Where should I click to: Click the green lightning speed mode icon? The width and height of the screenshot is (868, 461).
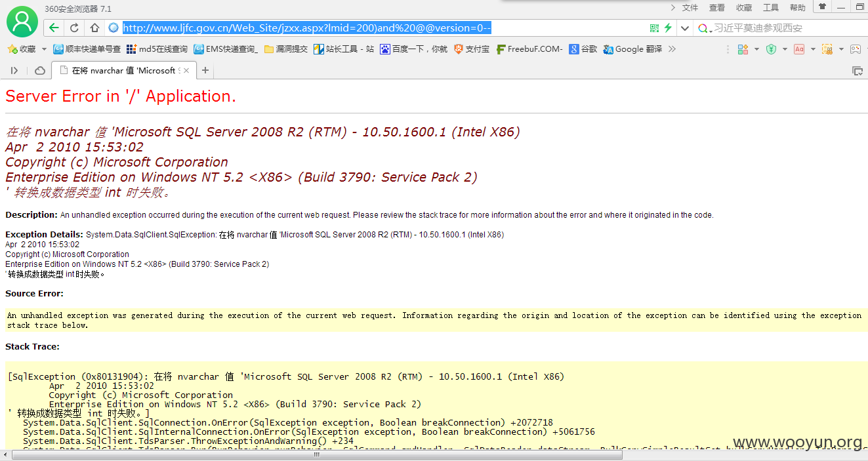668,28
